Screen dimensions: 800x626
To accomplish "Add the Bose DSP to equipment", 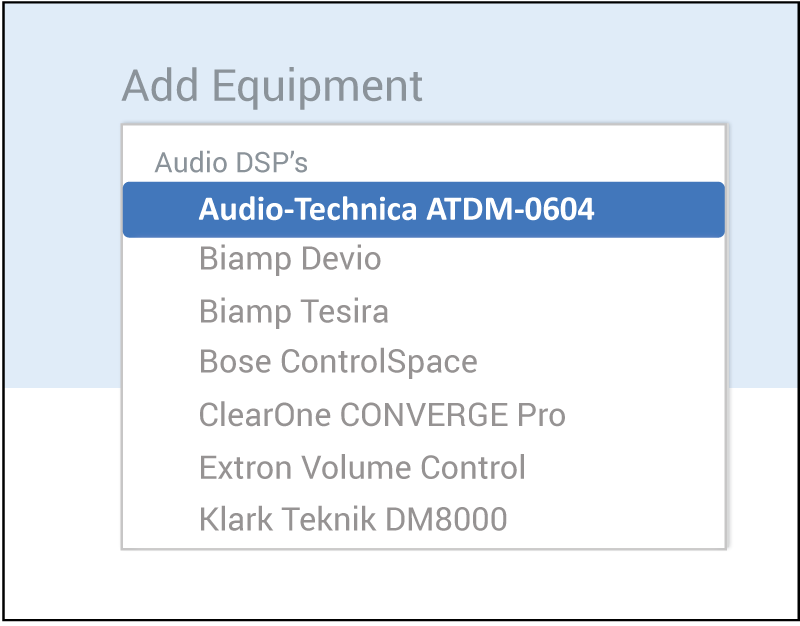I will pyautogui.click(x=338, y=362).
